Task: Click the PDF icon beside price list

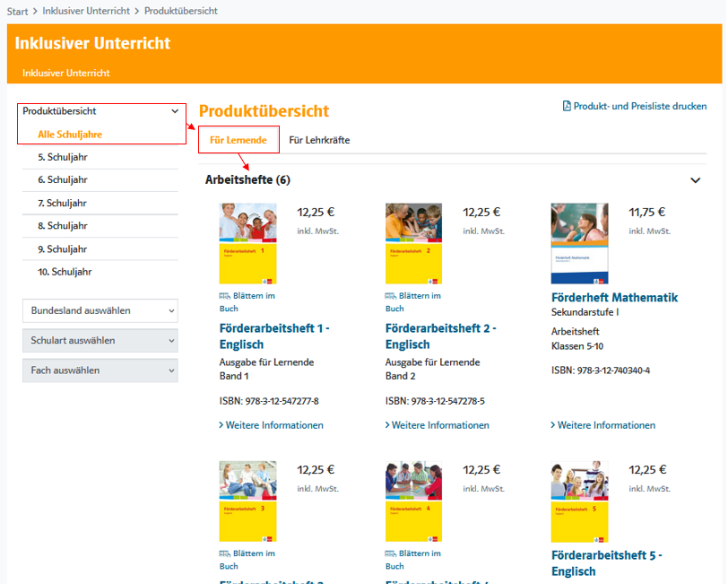Action: [x=567, y=106]
